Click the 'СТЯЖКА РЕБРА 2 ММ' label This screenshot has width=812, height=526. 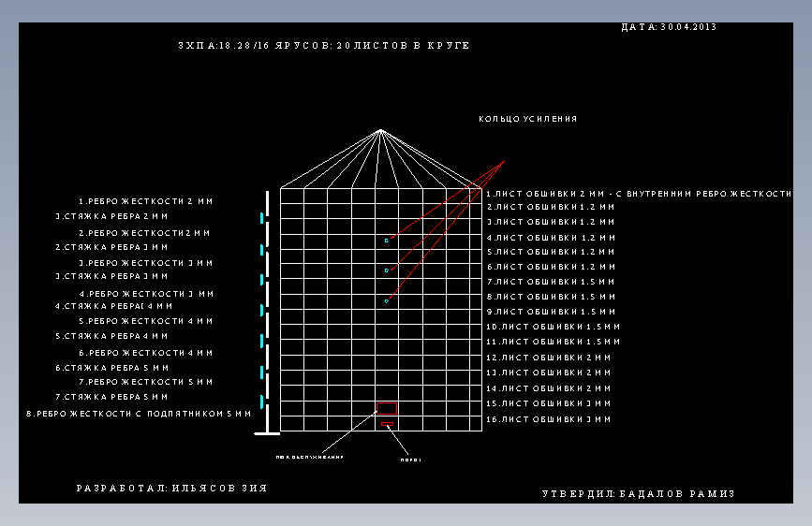[111, 216]
